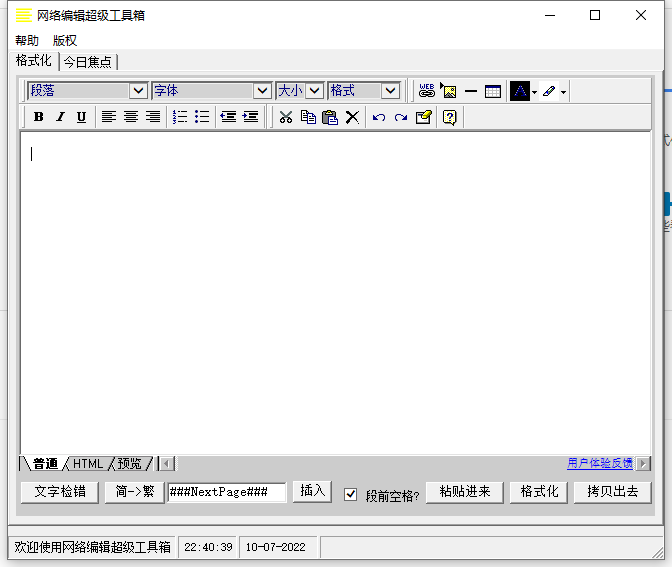
Task: Switch to the 预览 preview tab
Action: pyautogui.click(x=129, y=464)
